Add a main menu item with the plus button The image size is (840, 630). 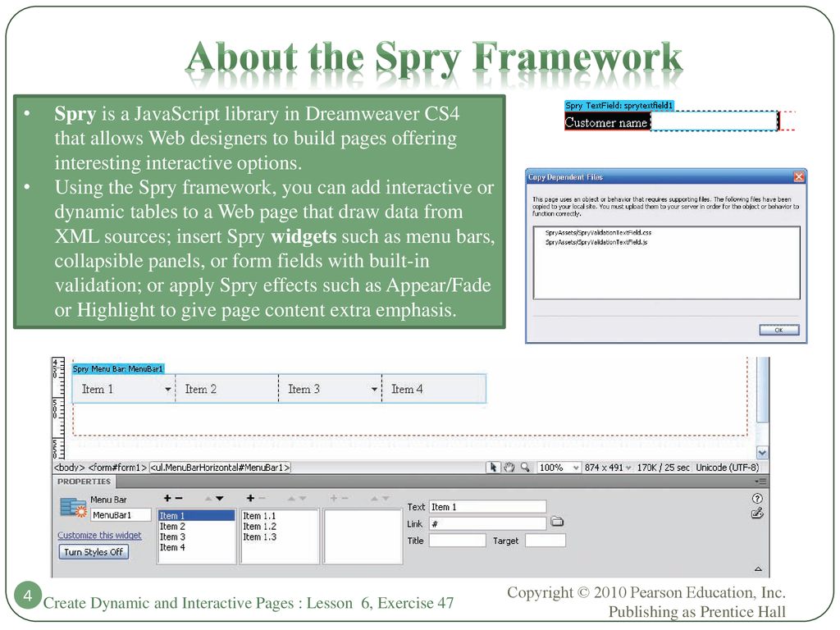pos(167,498)
